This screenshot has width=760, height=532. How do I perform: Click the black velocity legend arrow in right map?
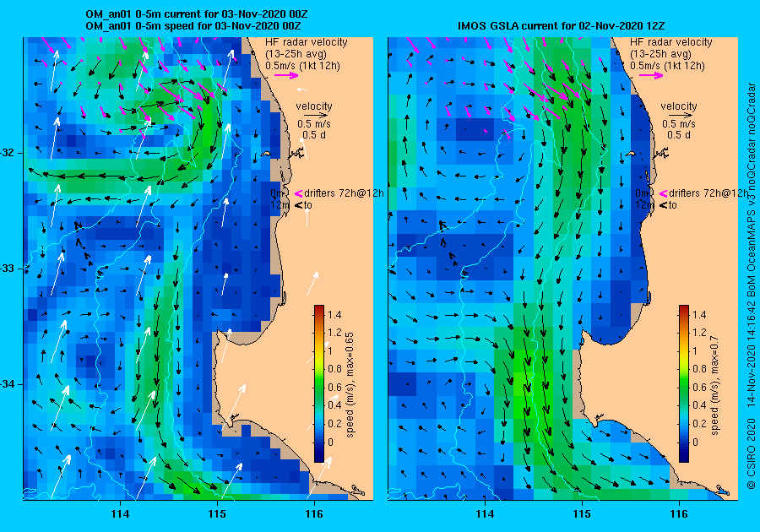681,116
